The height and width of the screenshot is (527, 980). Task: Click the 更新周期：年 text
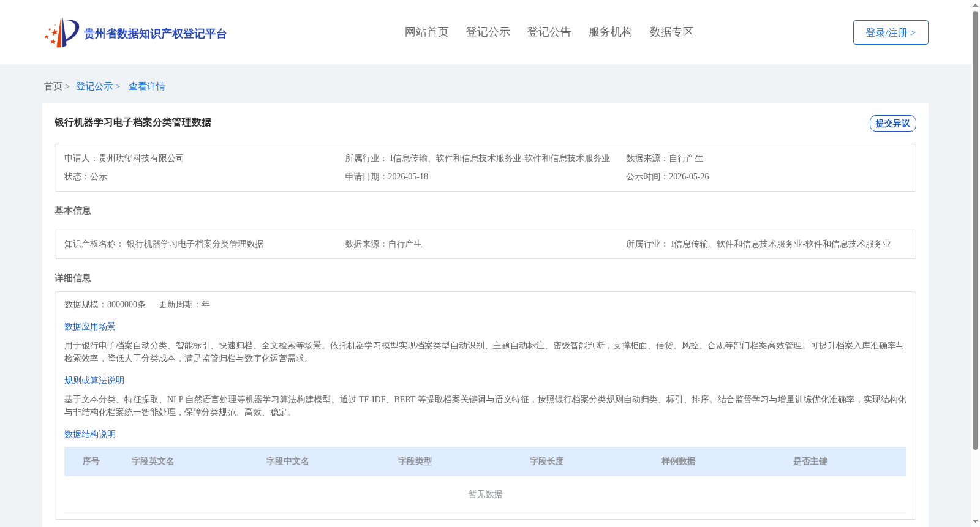click(184, 305)
